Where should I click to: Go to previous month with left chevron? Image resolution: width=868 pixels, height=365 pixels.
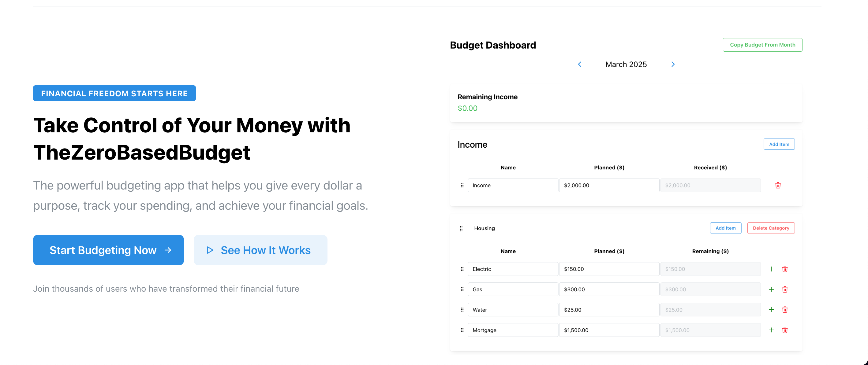pyautogui.click(x=580, y=64)
